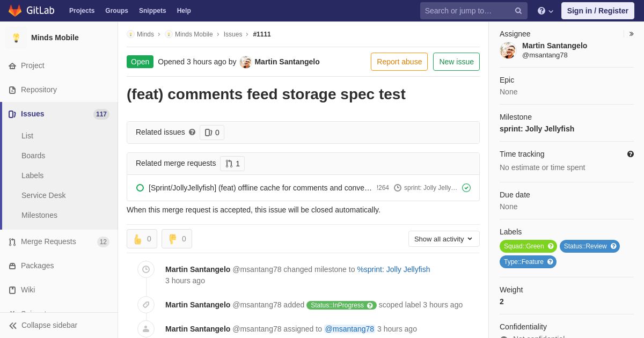This screenshot has height=338, width=644.
Task: Click the Related issues help icon
Action: tap(192, 132)
